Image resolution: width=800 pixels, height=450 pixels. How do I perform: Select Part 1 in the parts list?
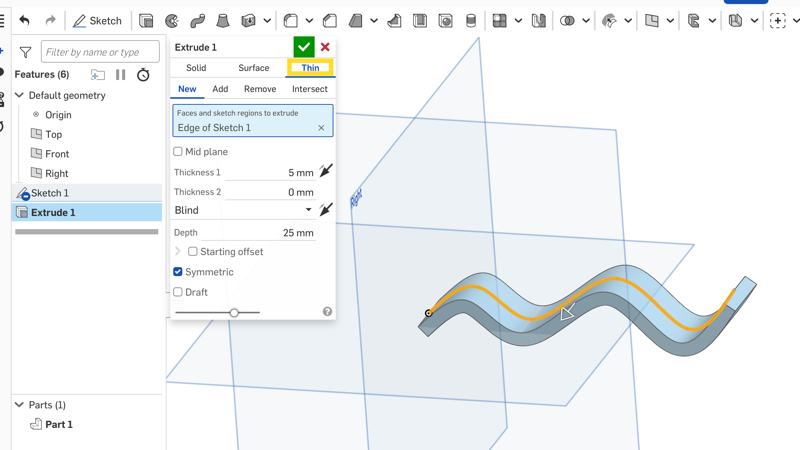[59, 424]
